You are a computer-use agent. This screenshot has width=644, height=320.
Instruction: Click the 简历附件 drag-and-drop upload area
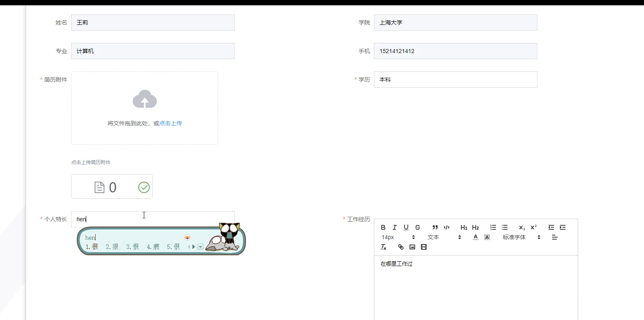point(145,108)
